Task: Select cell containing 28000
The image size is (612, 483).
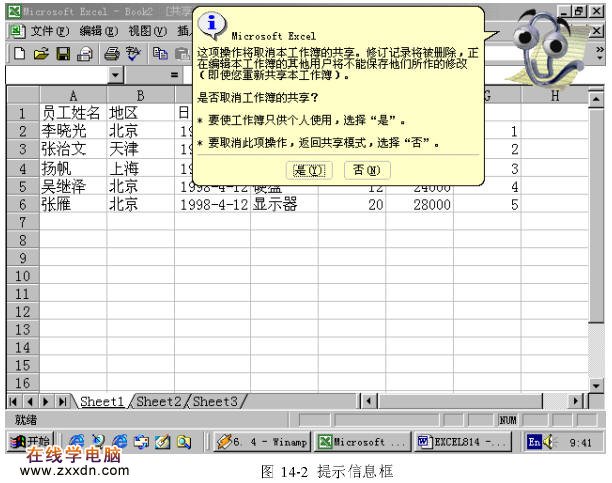Action: pyautogui.click(x=419, y=204)
